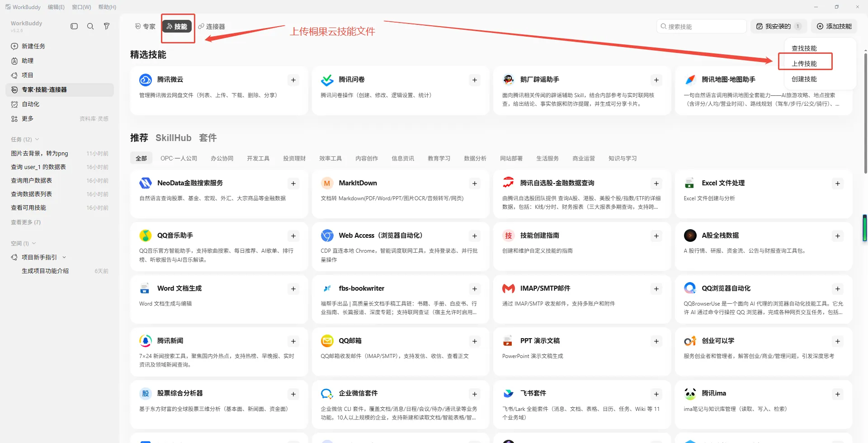Screen dimensions: 868x443
Task: Filter by 知识与学习 category
Action: point(623,158)
